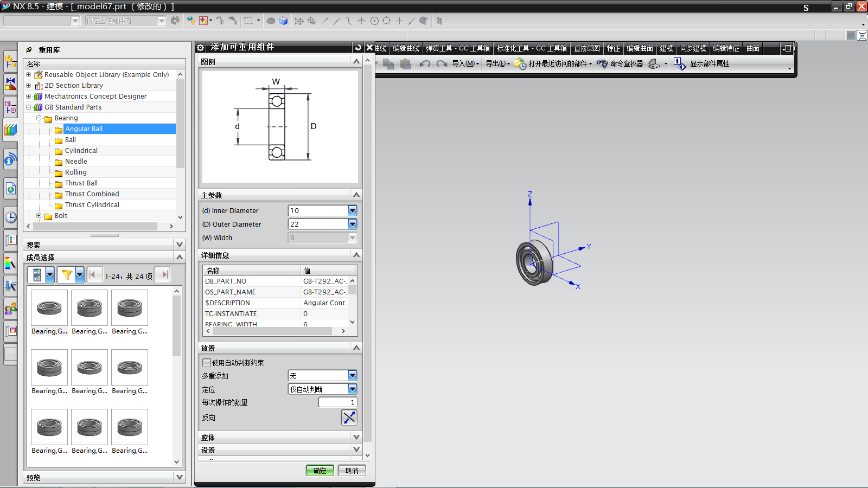
Task: Click the Roles people icon in resource bar
Action: click(x=11, y=309)
